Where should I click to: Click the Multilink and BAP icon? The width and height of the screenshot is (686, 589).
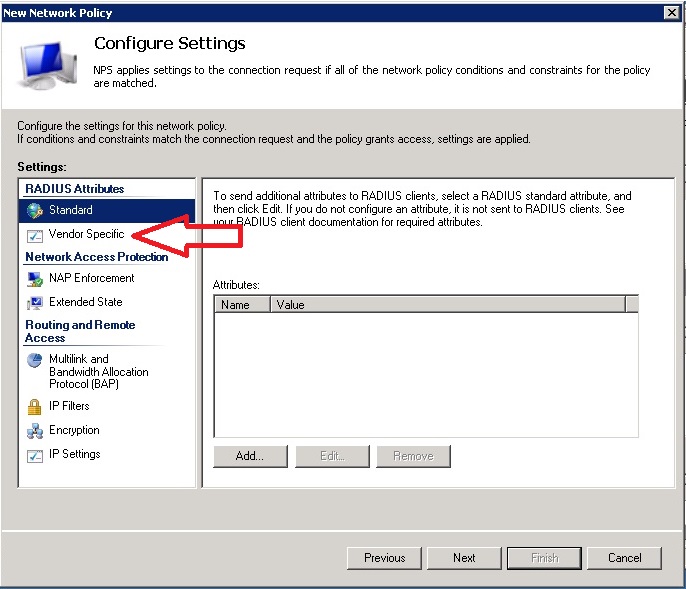coord(33,360)
